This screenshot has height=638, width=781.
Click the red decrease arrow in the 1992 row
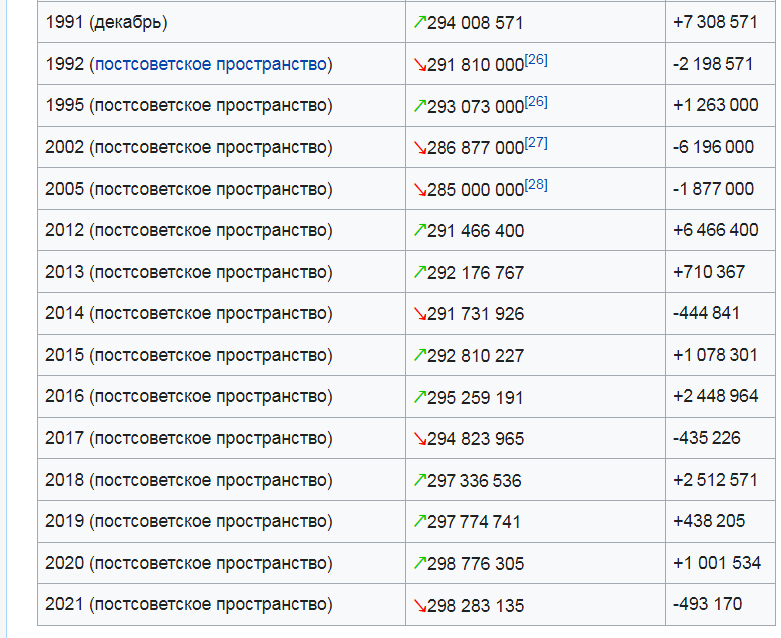tap(419, 64)
